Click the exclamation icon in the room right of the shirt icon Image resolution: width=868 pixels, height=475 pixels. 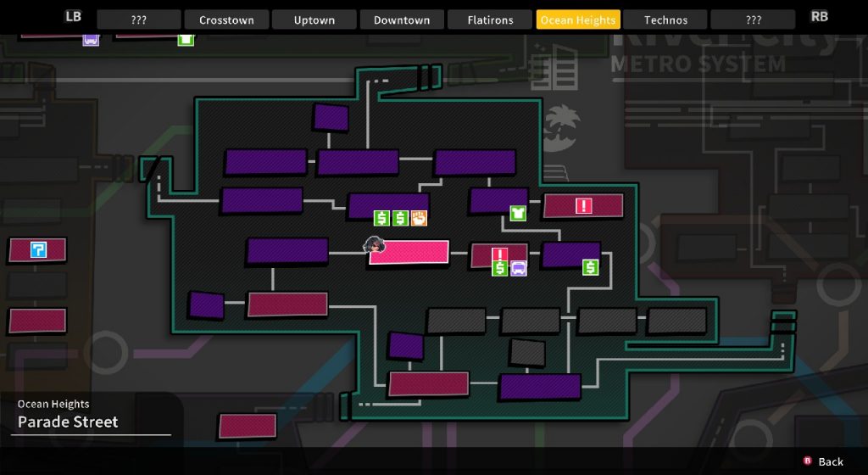(583, 205)
